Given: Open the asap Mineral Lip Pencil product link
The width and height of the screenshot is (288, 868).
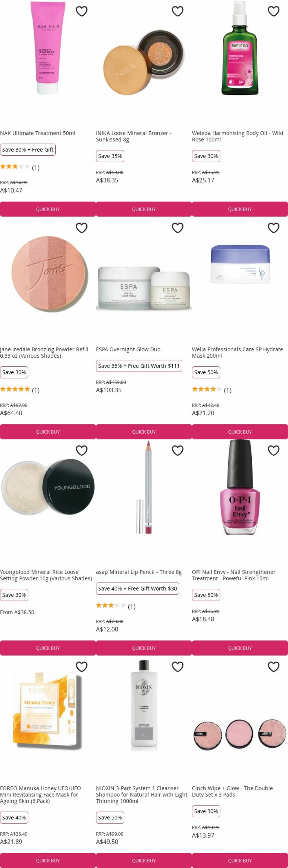Looking at the screenshot, I should pyautogui.click(x=138, y=572).
